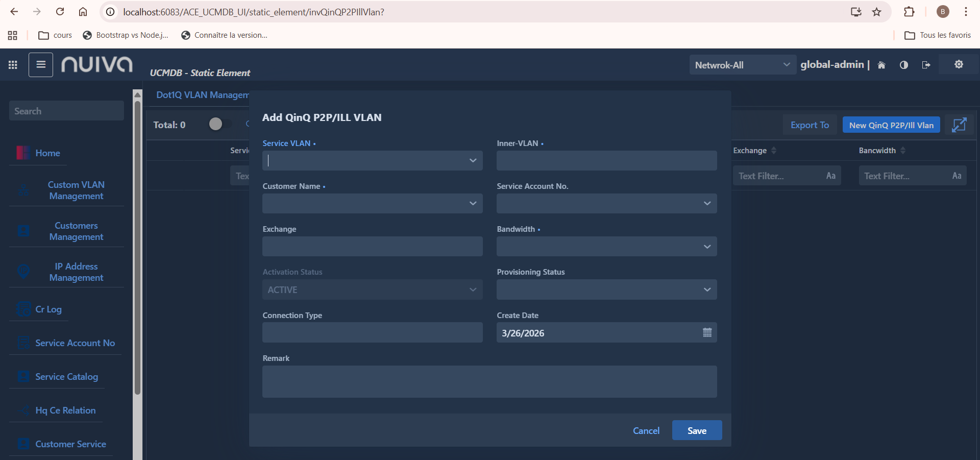980x460 pixels.
Task: Click the Save button
Action: click(x=697, y=430)
